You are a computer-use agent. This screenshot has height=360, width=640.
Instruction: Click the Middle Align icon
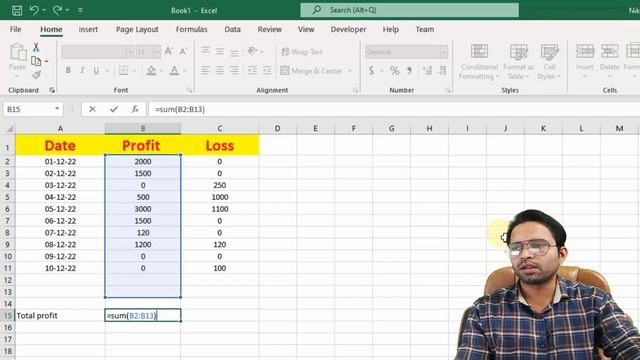click(x=220, y=51)
